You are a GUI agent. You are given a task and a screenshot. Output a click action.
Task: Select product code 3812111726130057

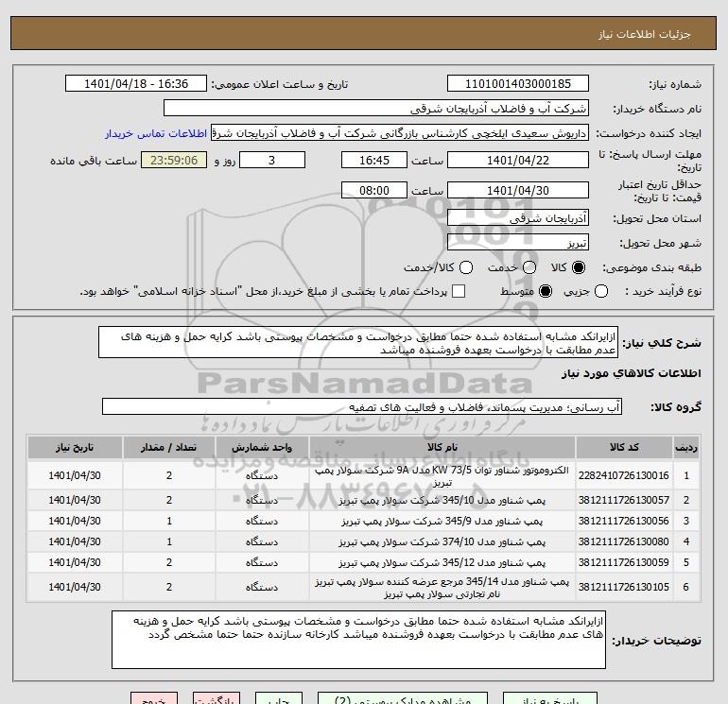coord(624,500)
